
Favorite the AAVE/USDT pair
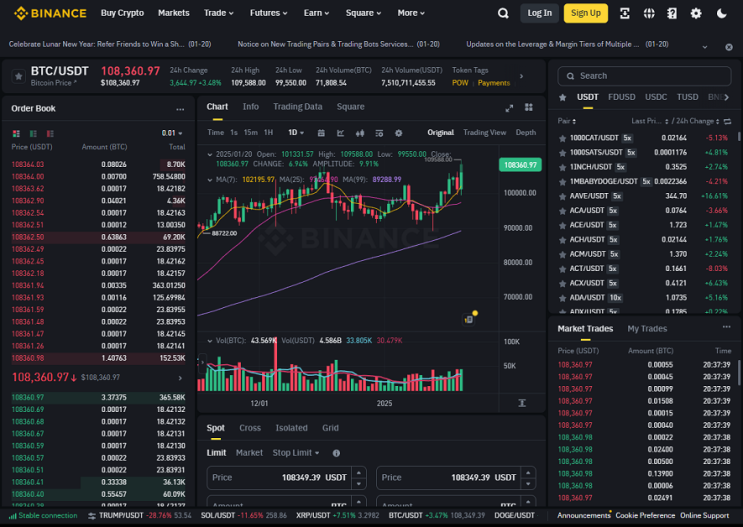click(x=562, y=196)
